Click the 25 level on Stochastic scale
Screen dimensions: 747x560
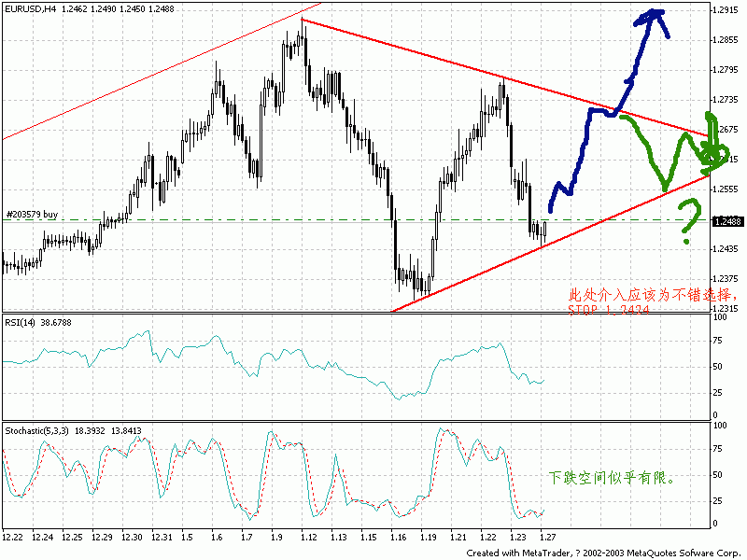point(717,501)
